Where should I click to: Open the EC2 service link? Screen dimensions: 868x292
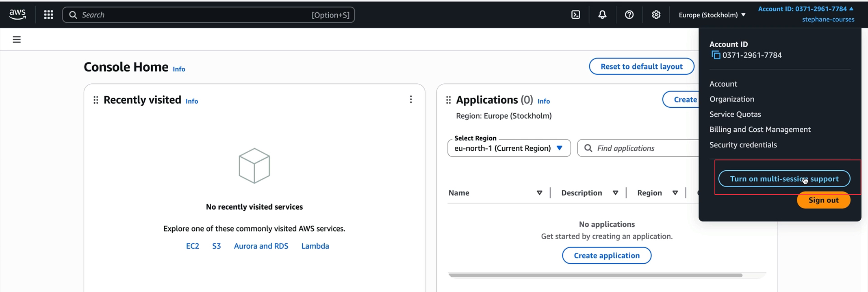point(193,246)
